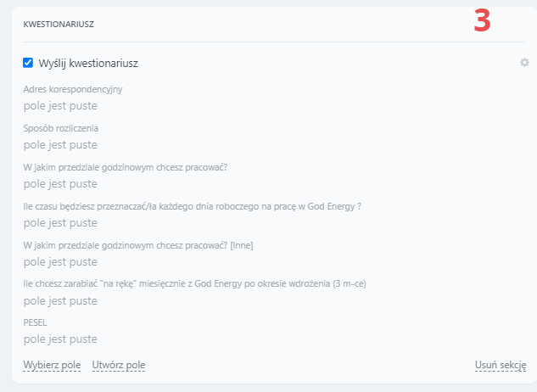Screen dimensions: 537x392
Task: Select the 'Ile chcesz zarabiać' question label
Action: pyautogui.click(x=194, y=283)
